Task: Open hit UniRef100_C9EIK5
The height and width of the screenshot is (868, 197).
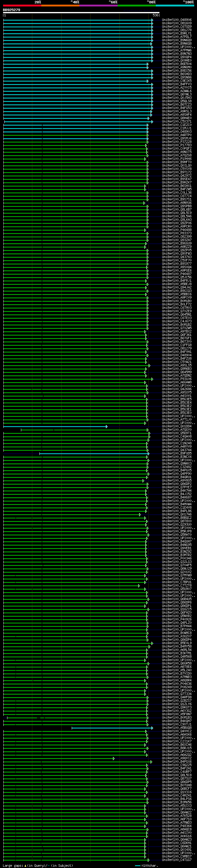Action: tap(177, 81)
